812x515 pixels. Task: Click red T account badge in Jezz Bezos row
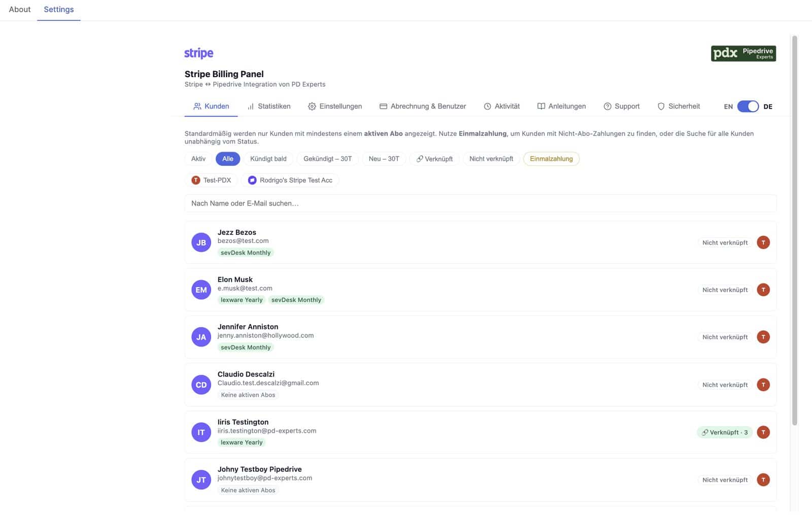(x=763, y=243)
